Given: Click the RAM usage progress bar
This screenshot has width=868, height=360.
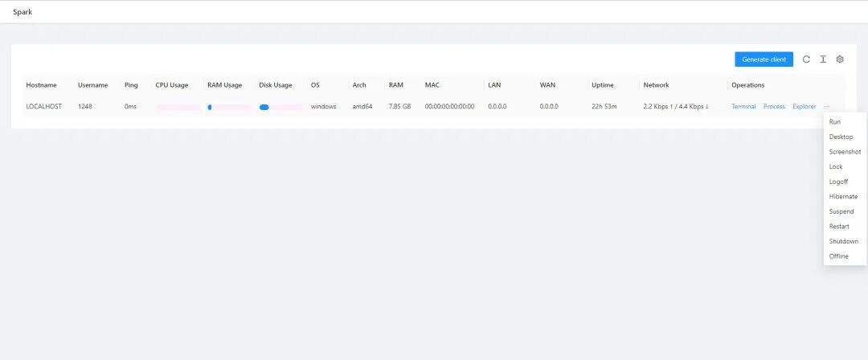Looking at the screenshot, I should tap(229, 108).
